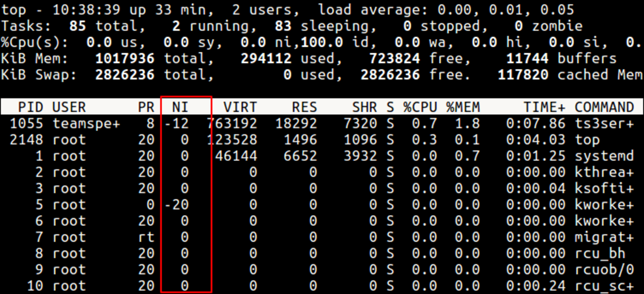The width and height of the screenshot is (644, 294).
Task: Click the COMMAND column header
Action: [x=604, y=107]
